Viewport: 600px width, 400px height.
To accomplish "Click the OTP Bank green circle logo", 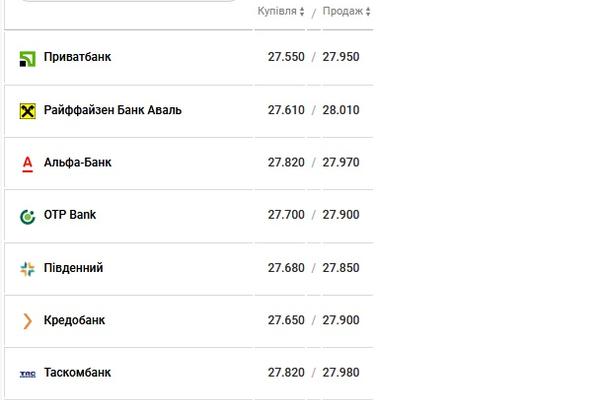I will [28, 217].
